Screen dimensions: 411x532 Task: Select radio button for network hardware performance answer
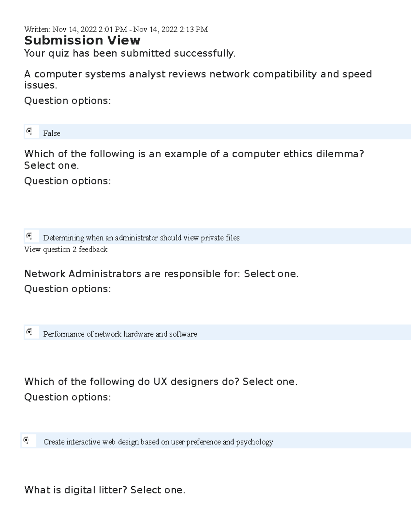pos(29,332)
